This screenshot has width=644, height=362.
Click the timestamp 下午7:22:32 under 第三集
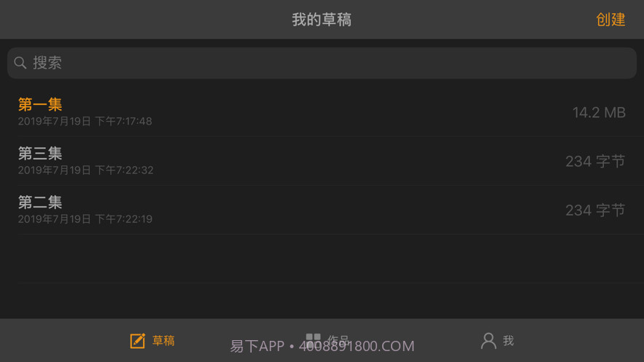click(125, 170)
